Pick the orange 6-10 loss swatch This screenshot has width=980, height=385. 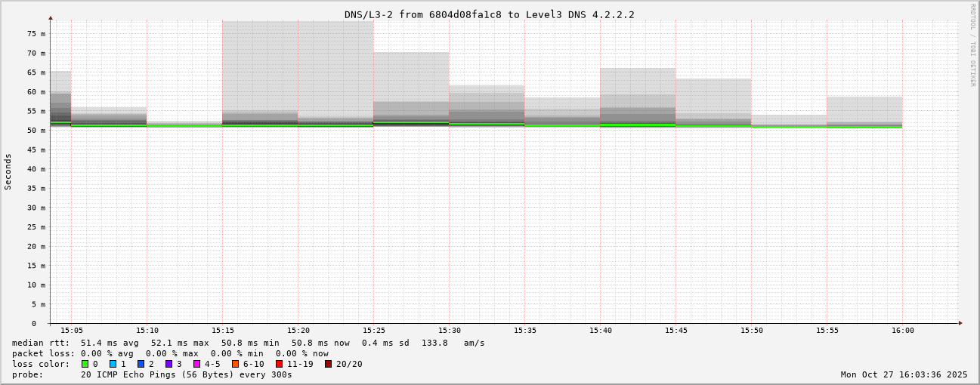coord(236,364)
